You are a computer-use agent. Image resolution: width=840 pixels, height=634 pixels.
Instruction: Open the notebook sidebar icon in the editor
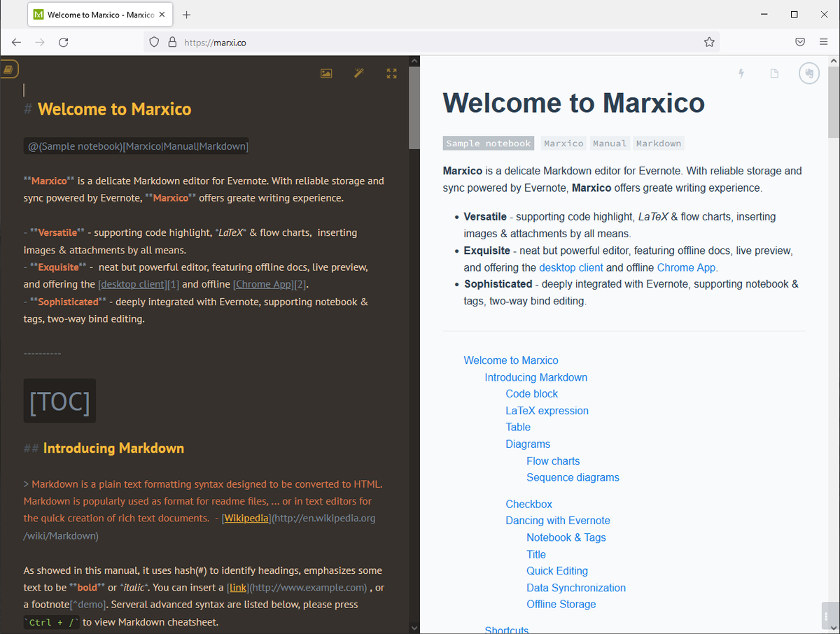(x=8, y=69)
